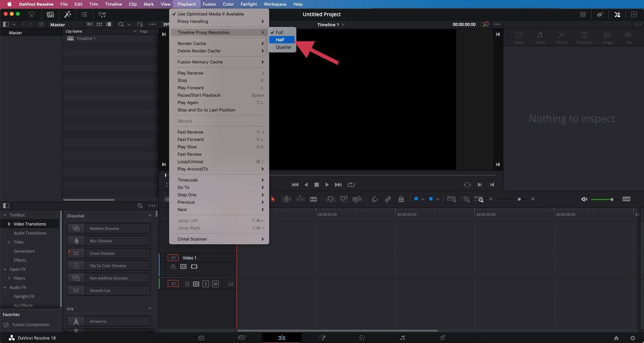The width and height of the screenshot is (644, 343).
Task: Mute audio track A1 with M button
Action: point(215,284)
